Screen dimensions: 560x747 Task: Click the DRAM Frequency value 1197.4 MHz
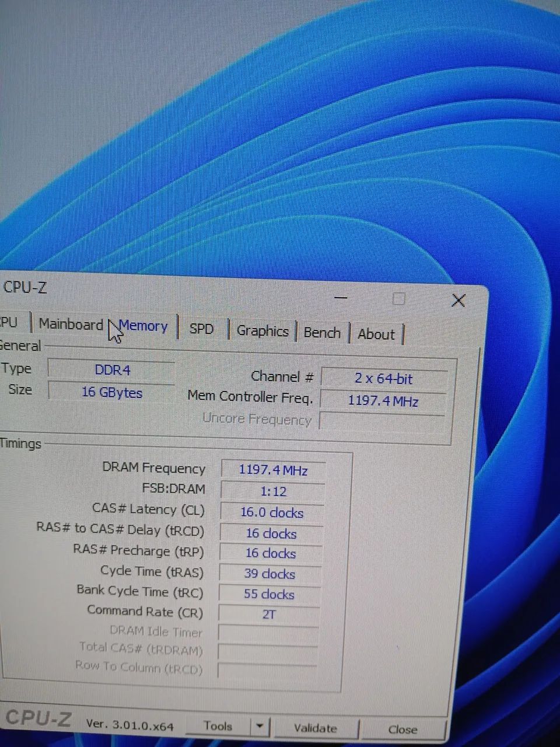(x=272, y=470)
